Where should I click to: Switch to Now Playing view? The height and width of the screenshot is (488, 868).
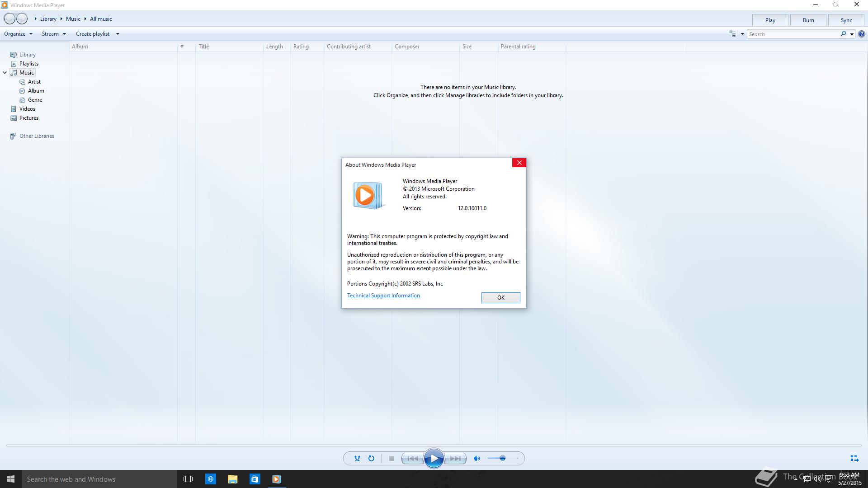click(854, 458)
